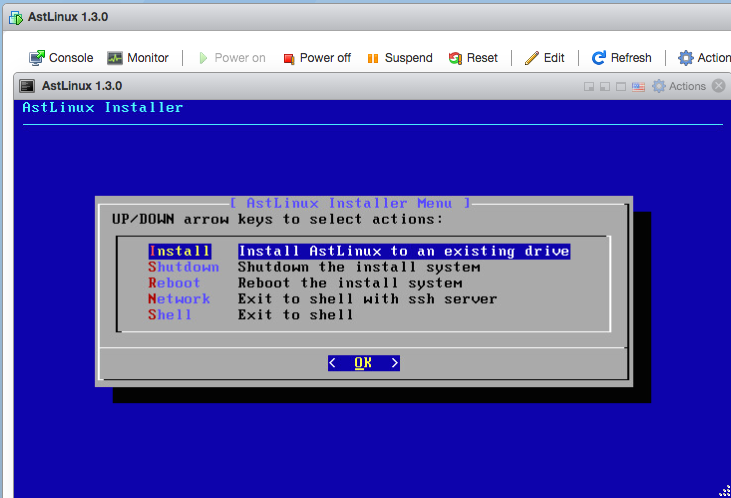Select the Install menu entry
The image size is (731, 498).
(x=359, y=251)
